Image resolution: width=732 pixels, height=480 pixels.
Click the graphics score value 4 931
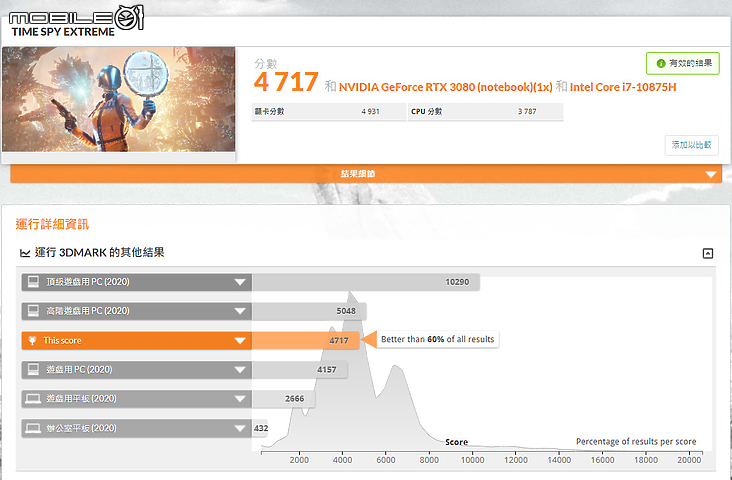[x=370, y=112]
